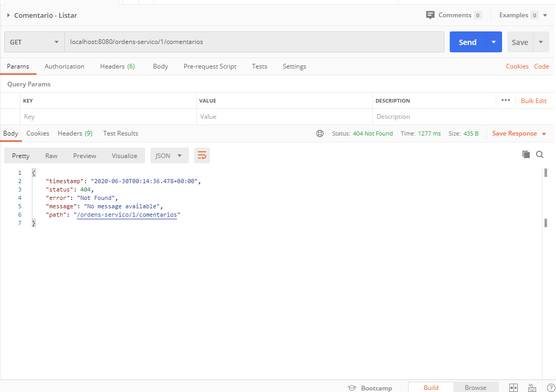Click the Comments speech bubble icon
The image size is (556, 392).
430,15
